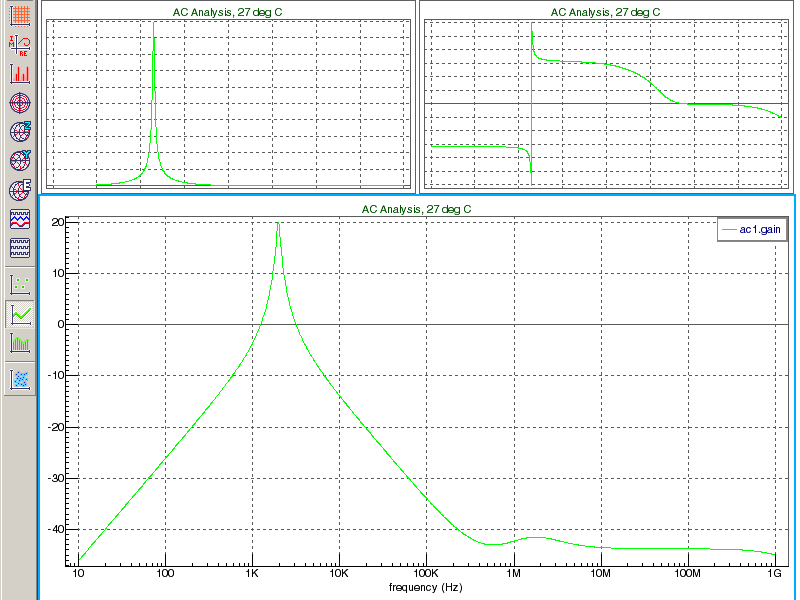
Task: Click the 1K frequency tick label
Action: (x=252, y=573)
